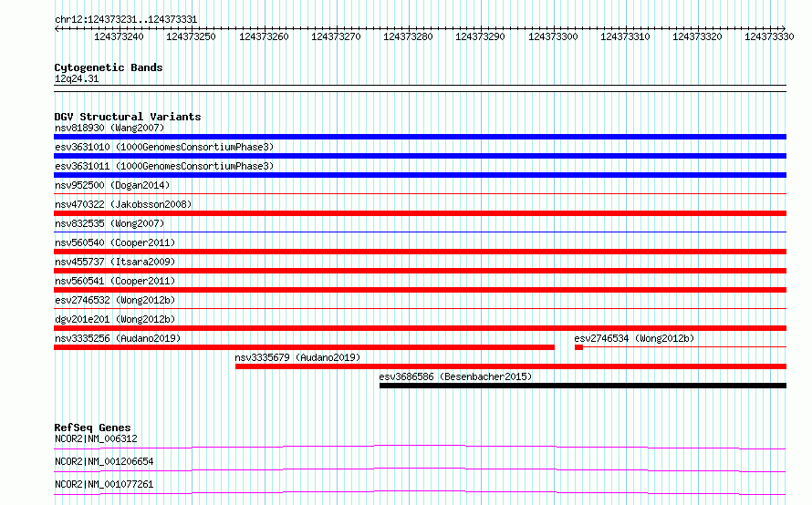Image resolution: width=812 pixels, height=505 pixels.
Task: Select nsv560541 (Cooper2011) variant label
Action: (x=115, y=281)
